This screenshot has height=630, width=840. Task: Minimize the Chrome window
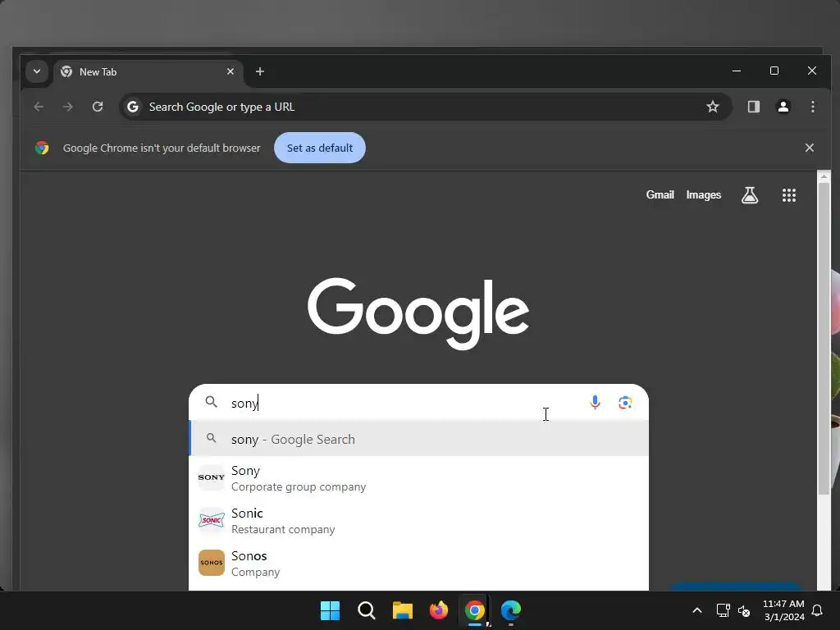pyautogui.click(x=737, y=71)
